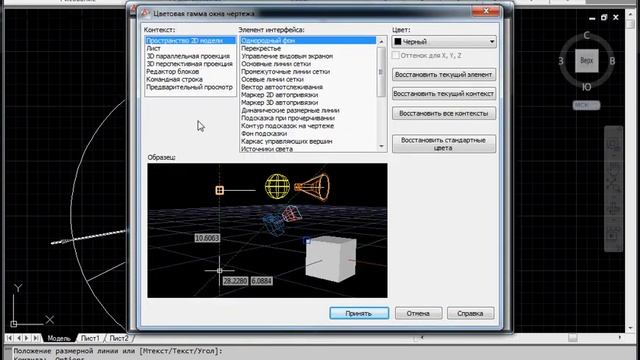This screenshot has width=640, height=360.
Task: Select 'Маркер 3D автопривязки' element
Action: pos(280,102)
